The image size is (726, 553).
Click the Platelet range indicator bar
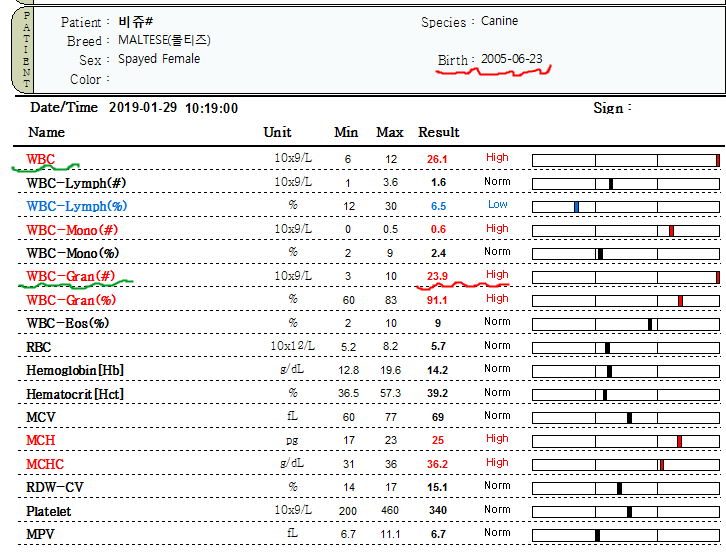626,512
